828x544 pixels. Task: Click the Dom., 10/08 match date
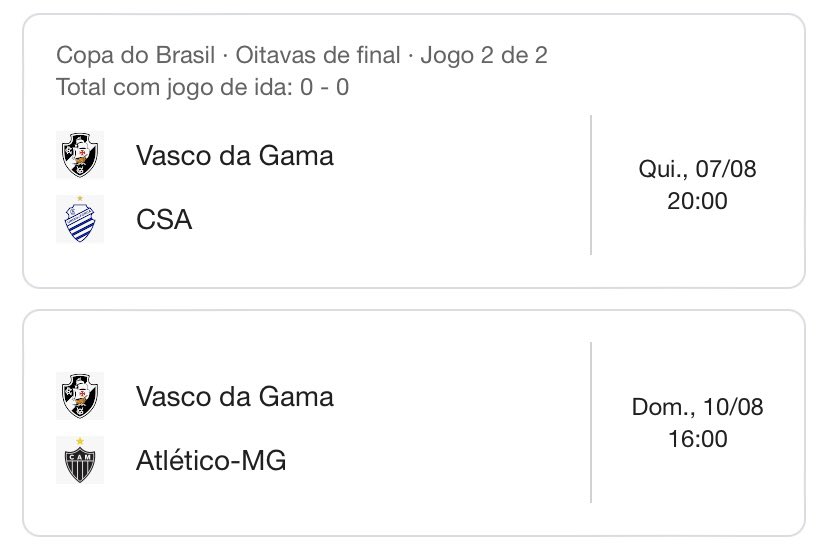click(697, 407)
